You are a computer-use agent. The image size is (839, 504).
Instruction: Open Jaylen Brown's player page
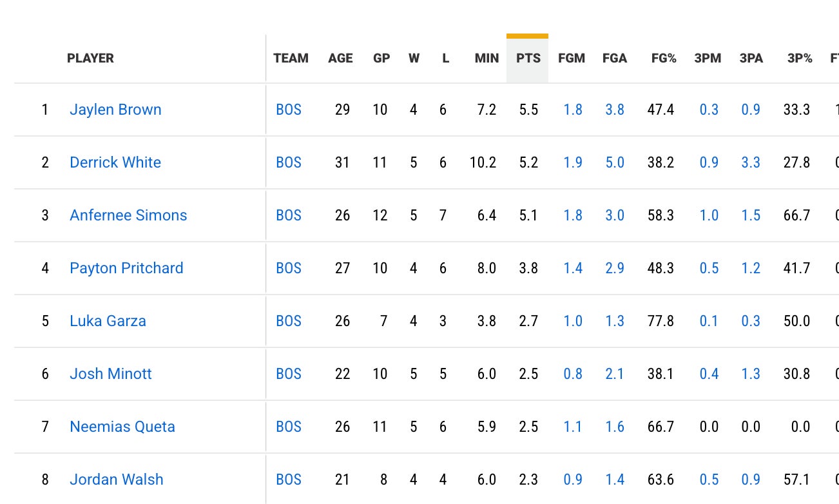click(x=115, y=110)
